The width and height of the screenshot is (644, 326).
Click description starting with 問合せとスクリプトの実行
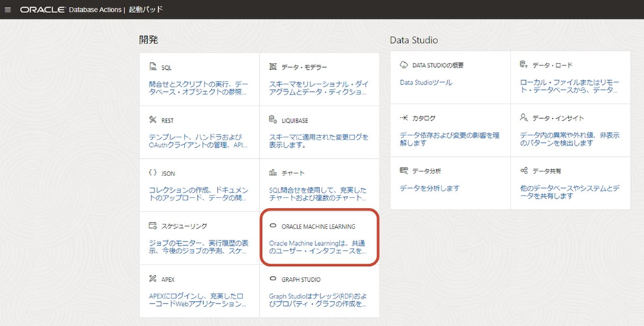(x=199, y=88)
